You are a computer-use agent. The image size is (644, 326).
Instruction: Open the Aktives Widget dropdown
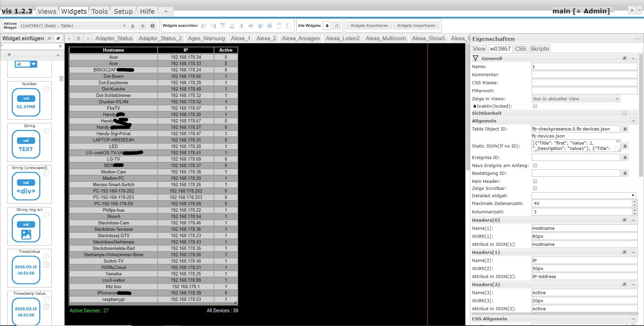tap(73, 26)
